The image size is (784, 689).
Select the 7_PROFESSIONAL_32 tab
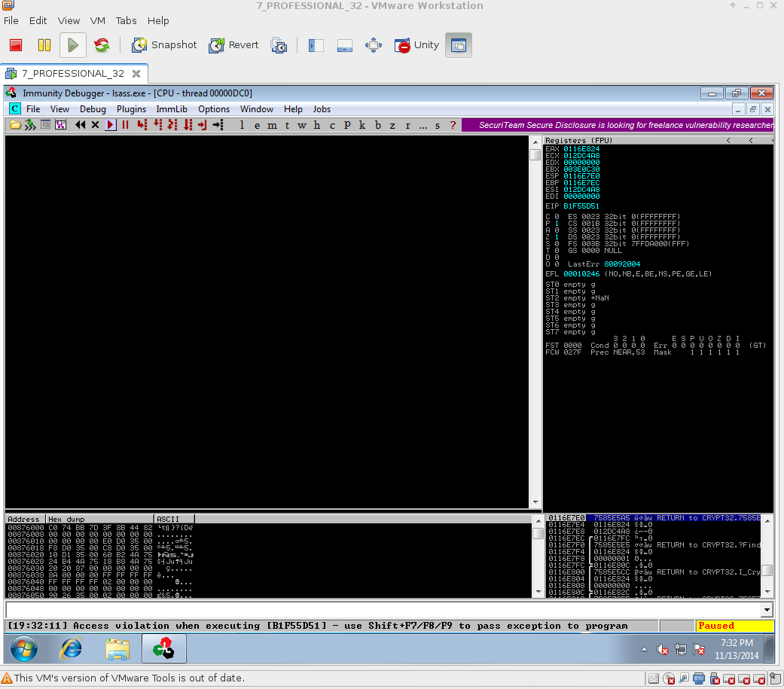[73, 74]
